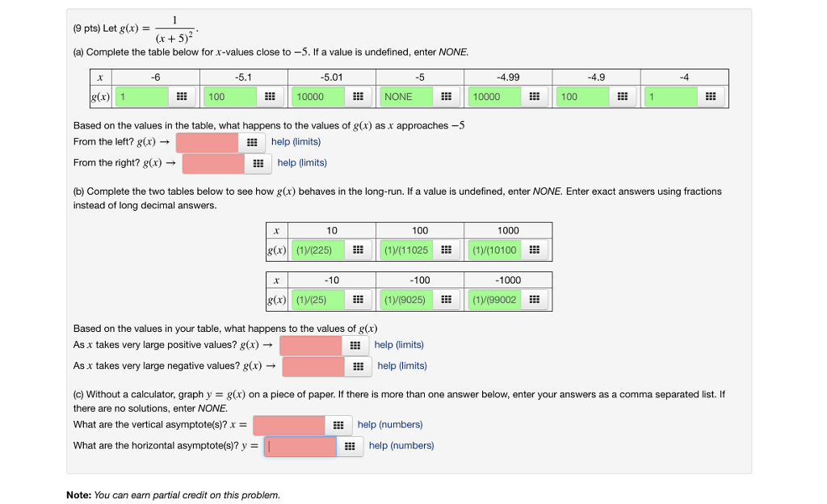Open equation editor icon for vertical asymptote answer
Viewport: 827px width, 504px height.
point(338,426)
